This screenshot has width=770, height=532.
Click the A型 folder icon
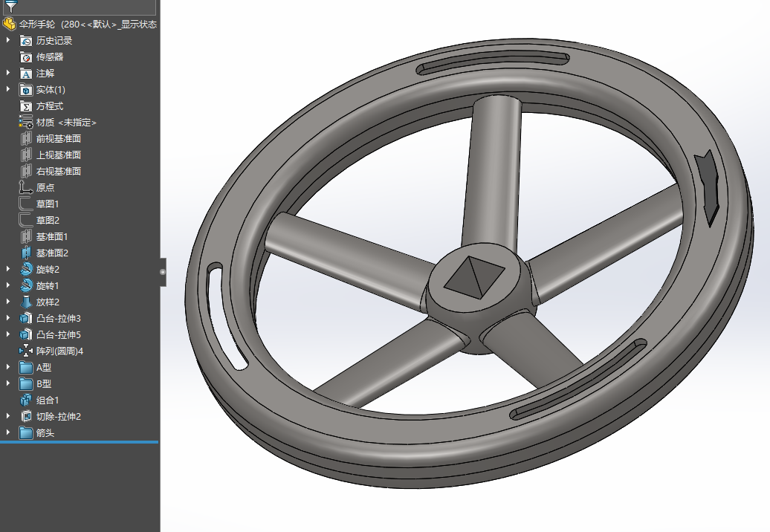(25, 367)
